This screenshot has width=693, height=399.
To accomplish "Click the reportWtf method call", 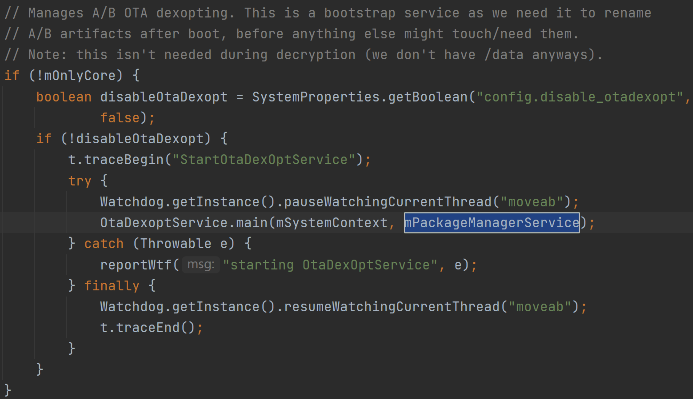I will tap(136, 265).
